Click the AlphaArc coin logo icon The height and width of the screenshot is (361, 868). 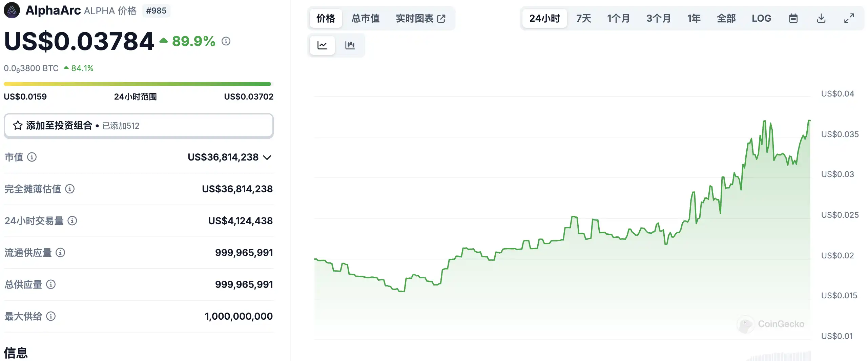click(12, 10)
